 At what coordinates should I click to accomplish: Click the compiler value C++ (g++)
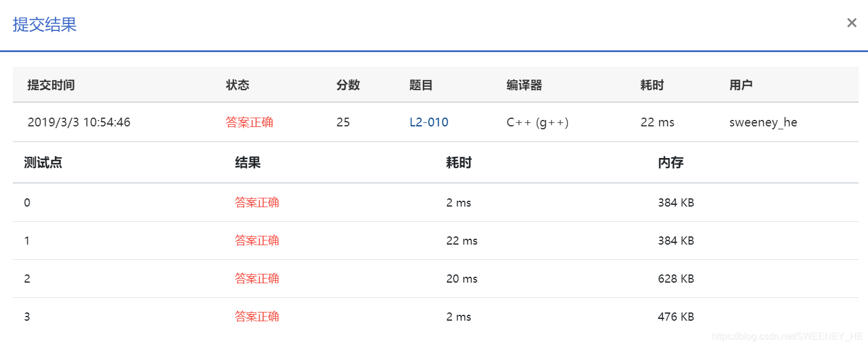point(538,122)
